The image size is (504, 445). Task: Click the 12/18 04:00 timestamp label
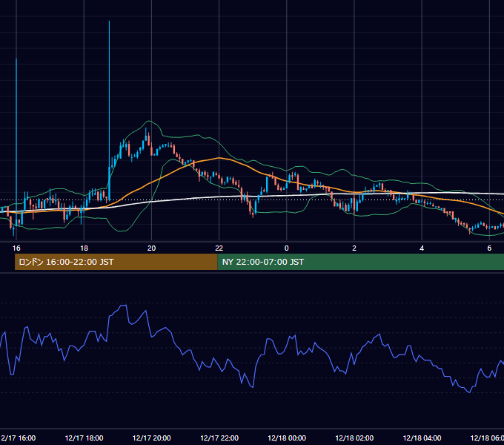(422, 438)
